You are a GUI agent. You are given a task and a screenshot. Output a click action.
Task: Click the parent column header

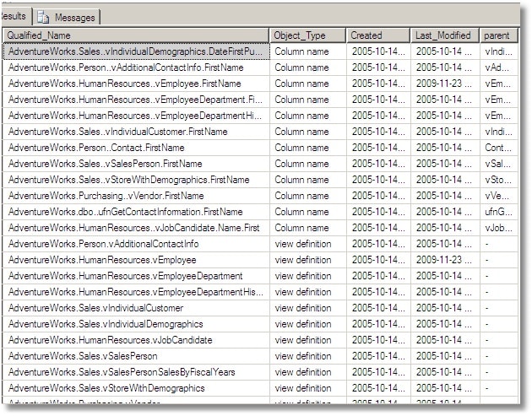pos(499,35)
